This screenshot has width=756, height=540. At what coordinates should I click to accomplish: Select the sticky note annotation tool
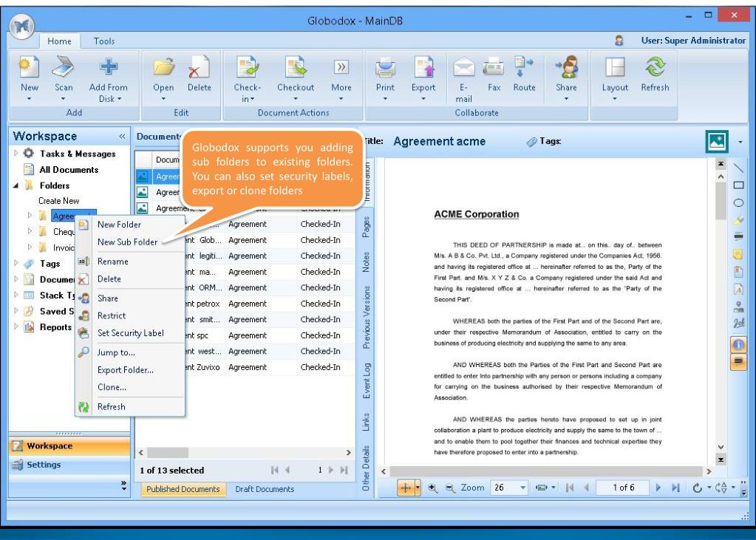click(738, 254)
